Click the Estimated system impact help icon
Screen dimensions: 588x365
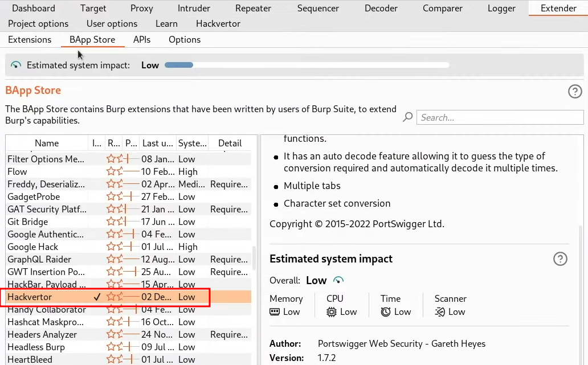click(x=560, y=259)
